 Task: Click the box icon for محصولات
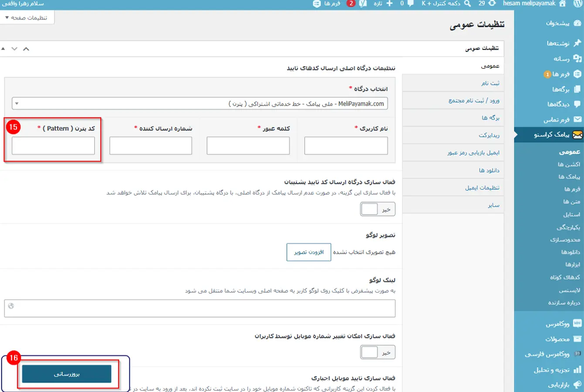tap(577, 339)
